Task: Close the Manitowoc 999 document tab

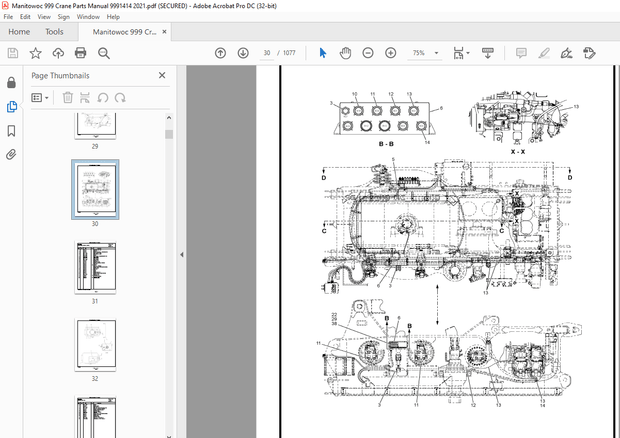Action: pos(164,32)
